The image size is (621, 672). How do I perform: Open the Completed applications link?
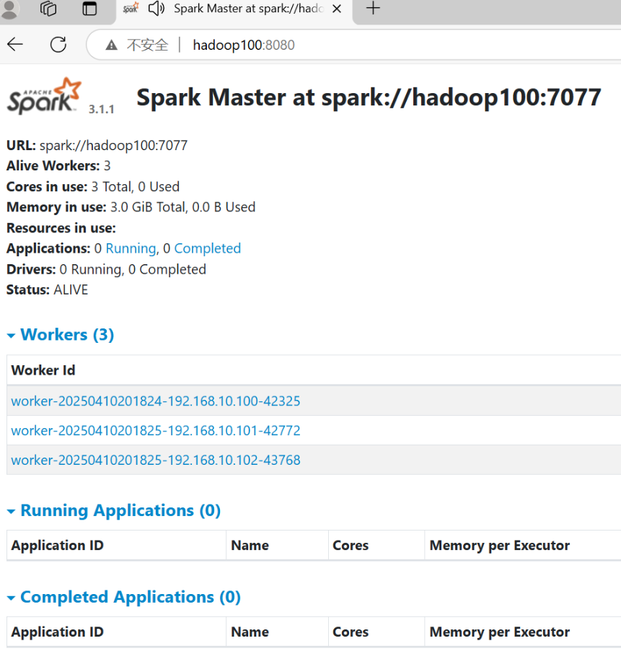pos(207,248)
